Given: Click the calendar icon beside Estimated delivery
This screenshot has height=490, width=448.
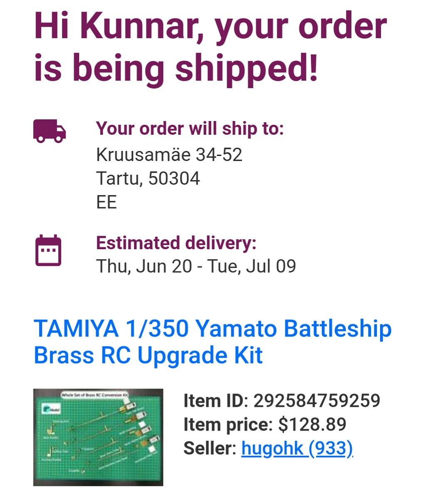Looking at the screenshot, I should pyautogui.click(x=48, y=250).
